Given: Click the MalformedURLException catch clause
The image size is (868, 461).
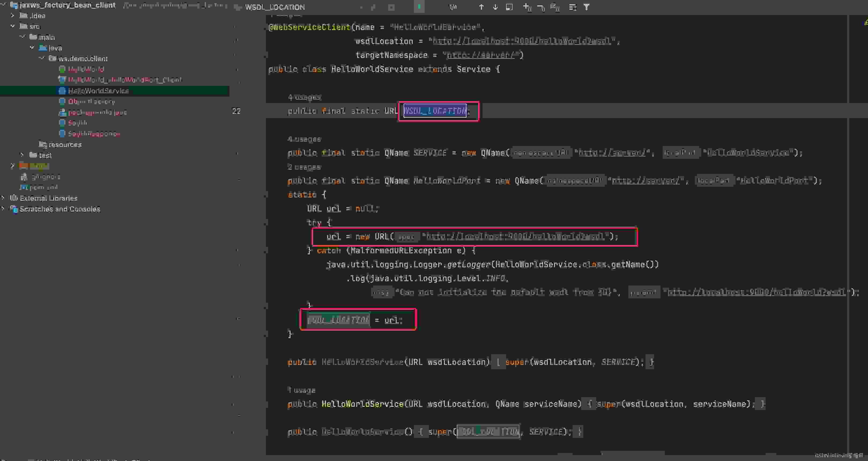Looking at the screenshot, I should pos(396,251).
